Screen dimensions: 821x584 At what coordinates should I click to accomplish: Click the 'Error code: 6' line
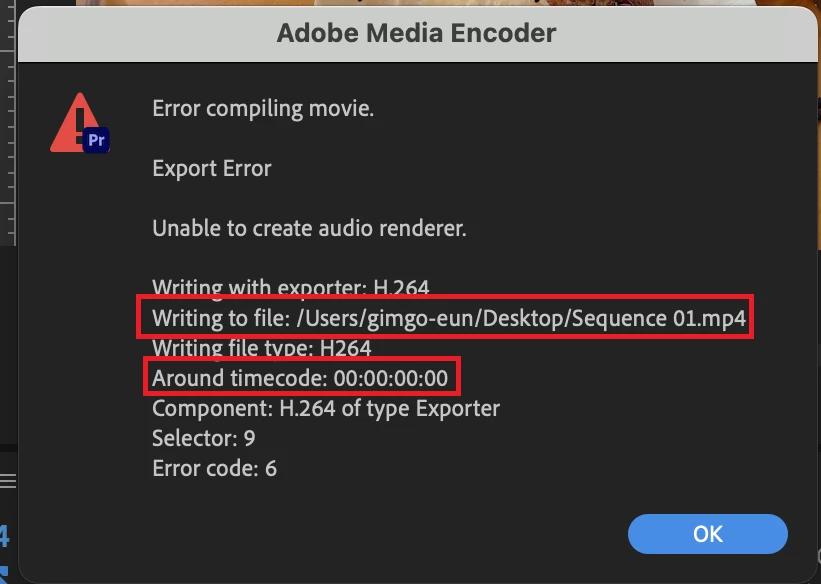pos(214,468)
